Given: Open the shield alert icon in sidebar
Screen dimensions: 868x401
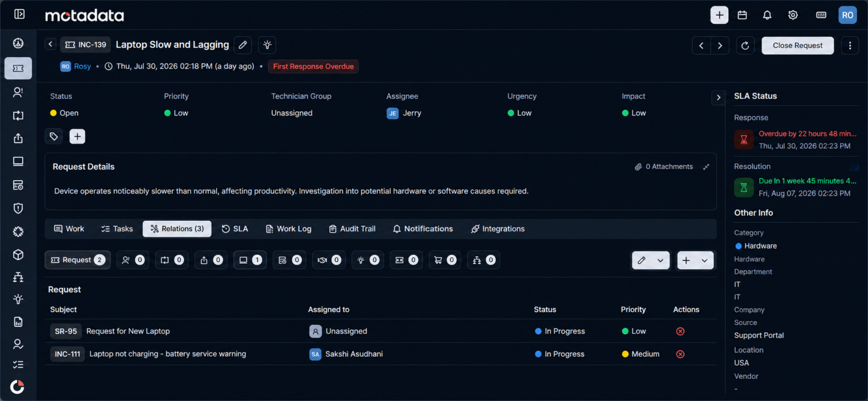Looking at the screenshot, I should (18, 208).
